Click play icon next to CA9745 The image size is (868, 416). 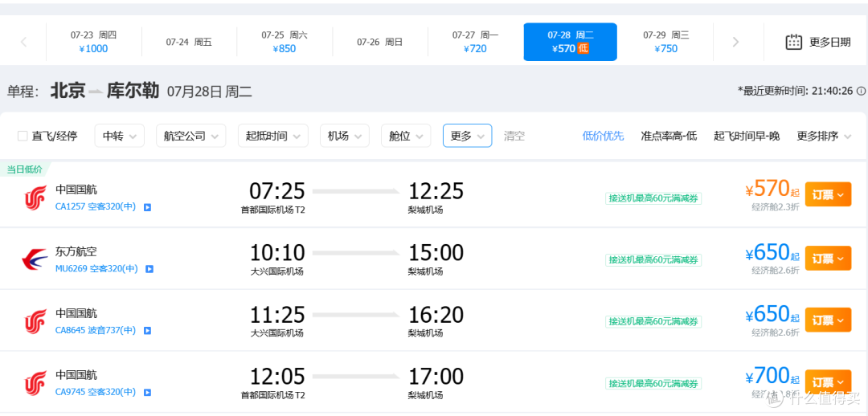pos(147,393)
